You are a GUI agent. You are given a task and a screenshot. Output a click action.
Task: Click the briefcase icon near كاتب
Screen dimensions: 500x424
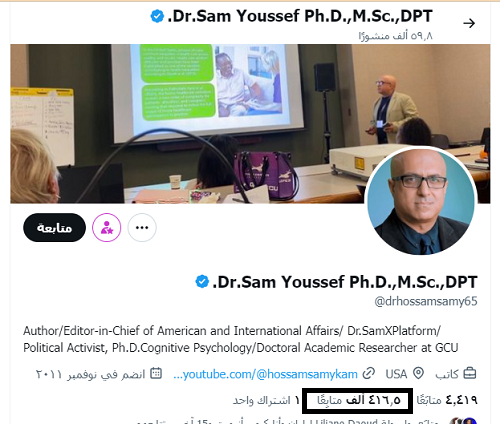470,374
